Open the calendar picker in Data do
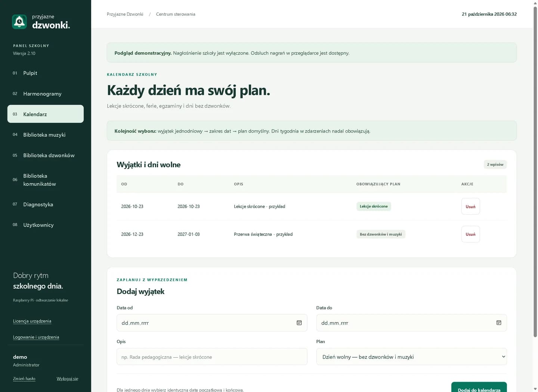The width and height of the screenshot is (538, 392). tap(499, 323)
